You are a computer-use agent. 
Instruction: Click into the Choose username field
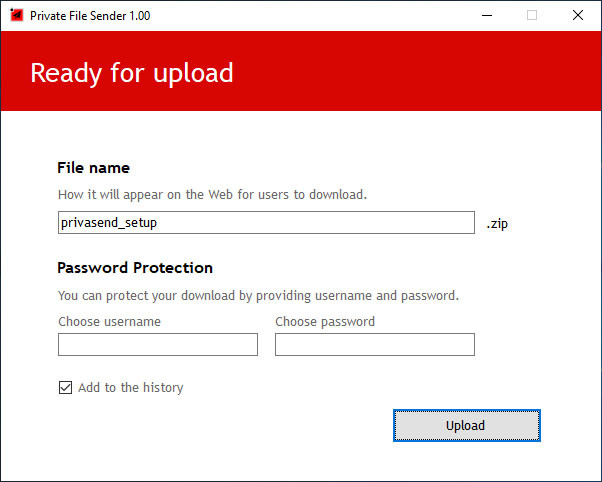coord(158,345)
